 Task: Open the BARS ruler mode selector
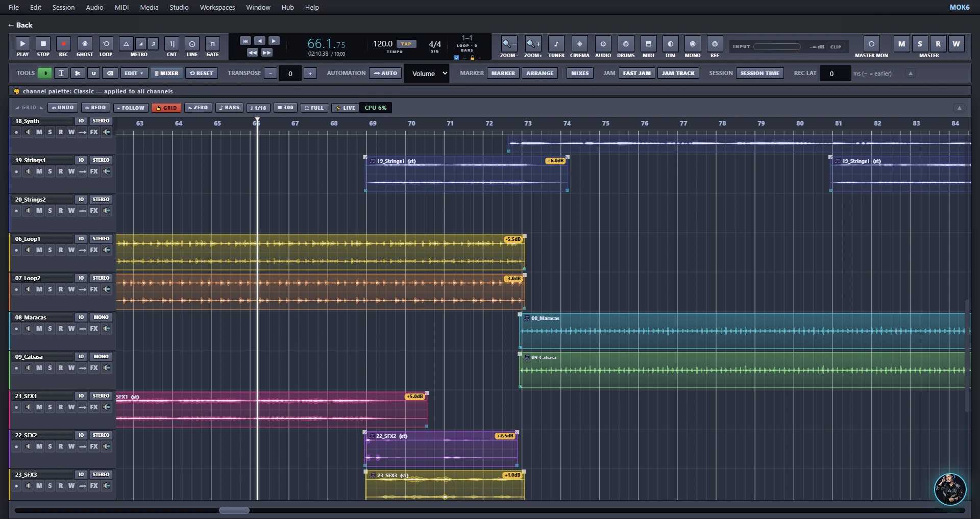[x=230, y=108]
